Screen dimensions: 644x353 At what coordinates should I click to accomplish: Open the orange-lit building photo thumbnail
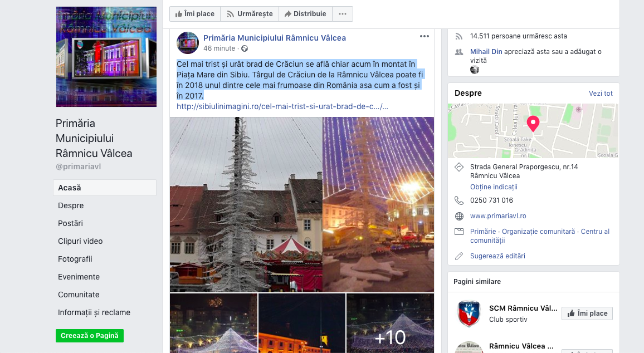302,323
